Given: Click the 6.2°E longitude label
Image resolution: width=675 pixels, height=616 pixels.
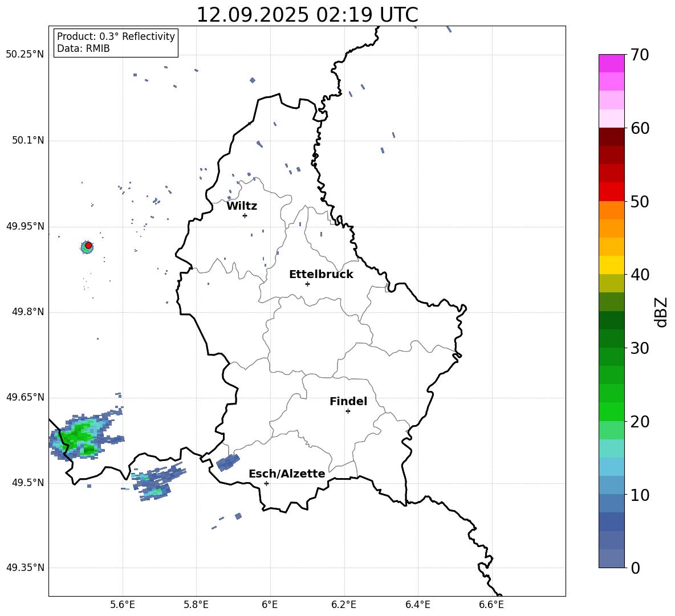Looking at the screenshot, I should coord(344,605).
